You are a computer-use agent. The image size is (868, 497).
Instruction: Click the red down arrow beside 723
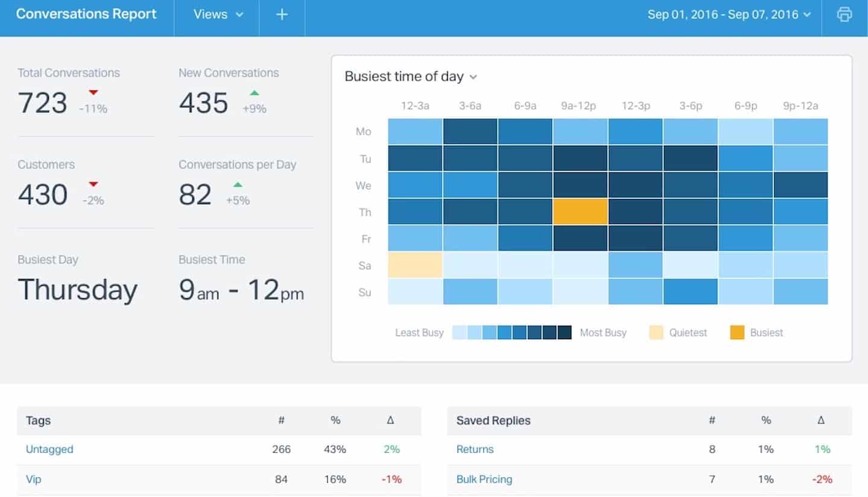point(93,93)
